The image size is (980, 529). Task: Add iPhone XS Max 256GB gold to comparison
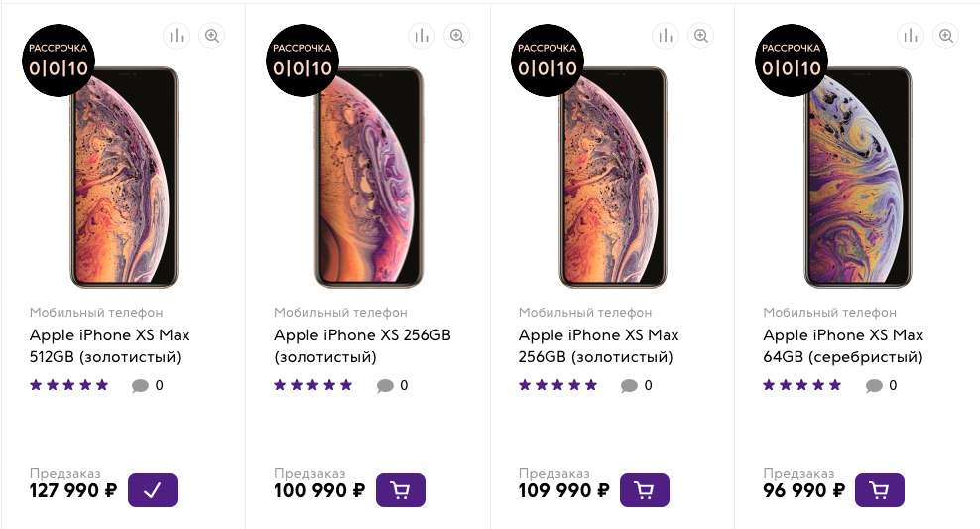[666, 36]
